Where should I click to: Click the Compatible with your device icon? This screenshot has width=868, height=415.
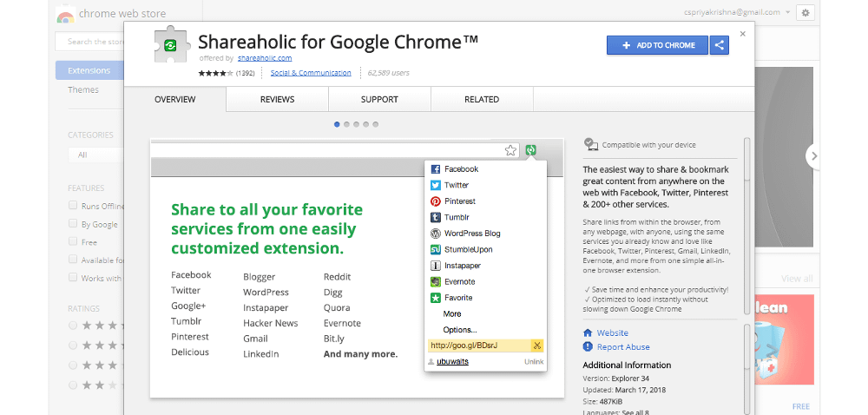[x=591, y=144]
